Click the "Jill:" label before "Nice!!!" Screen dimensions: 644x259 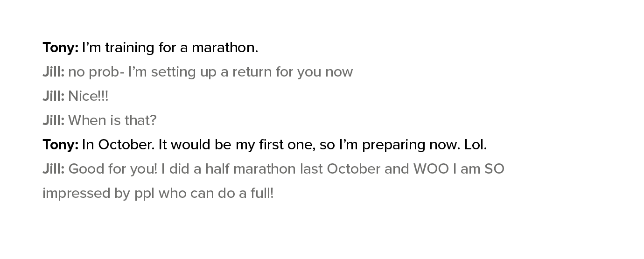pyautogui.click(x=54, y=97)
